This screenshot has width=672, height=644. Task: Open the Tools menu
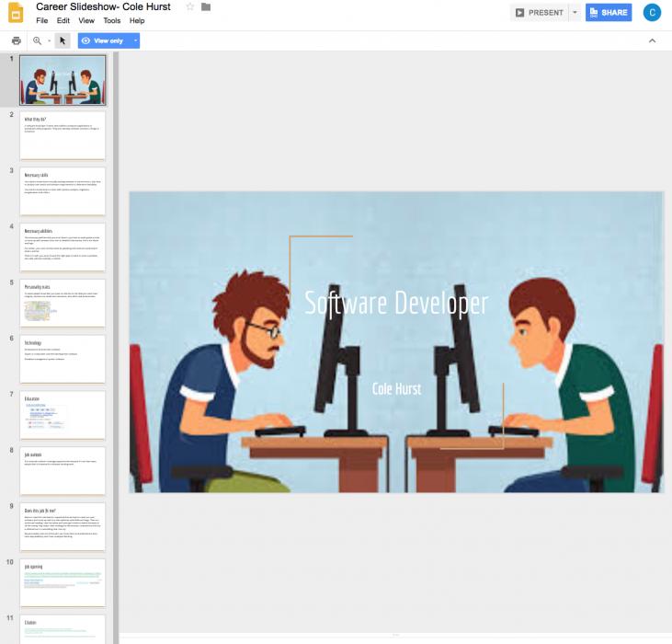[111, 20]
